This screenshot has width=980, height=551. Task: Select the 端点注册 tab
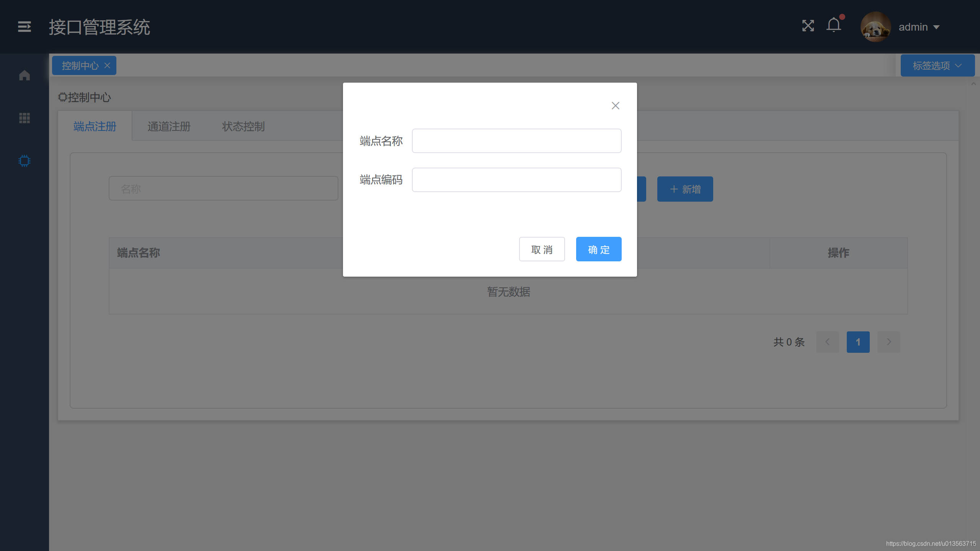tap(95, 126)
